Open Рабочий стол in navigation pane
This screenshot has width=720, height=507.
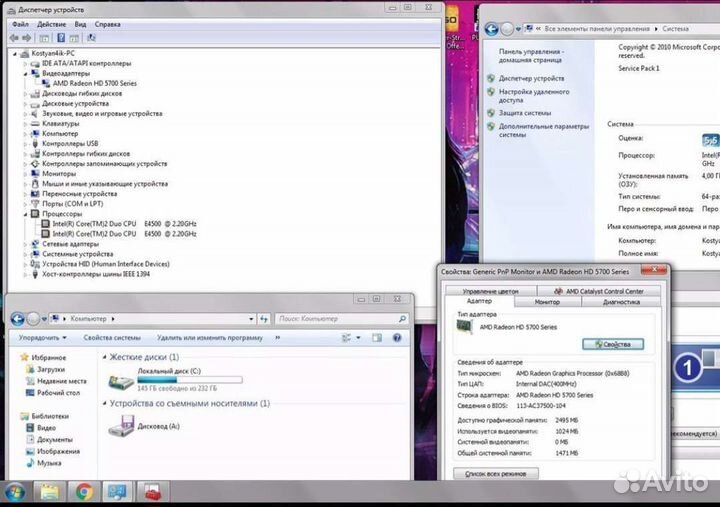point(58,393)
